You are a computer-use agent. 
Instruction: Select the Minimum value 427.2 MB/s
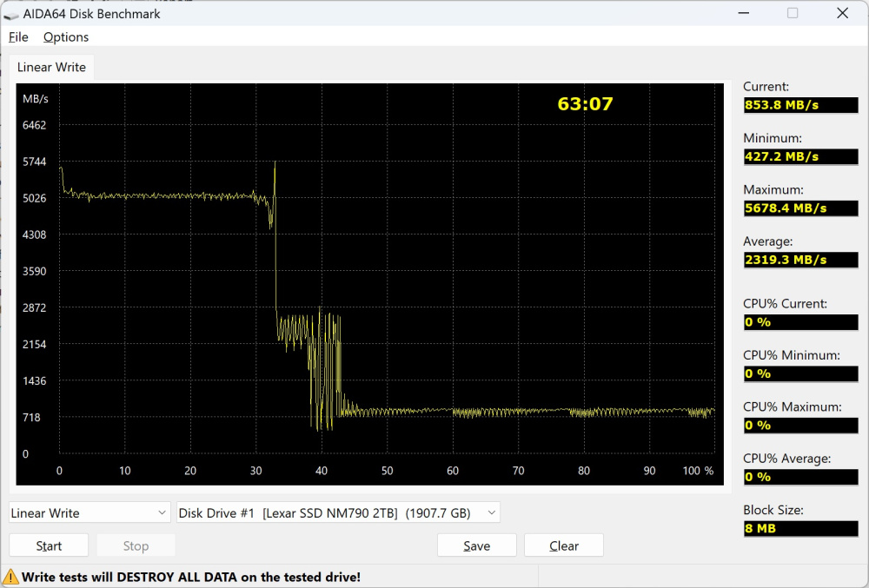801,156
